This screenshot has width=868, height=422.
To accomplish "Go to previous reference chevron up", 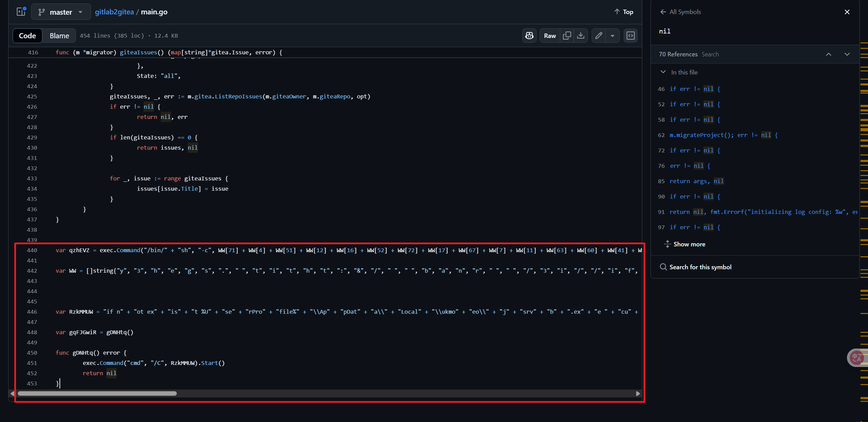I will point(828,54).
